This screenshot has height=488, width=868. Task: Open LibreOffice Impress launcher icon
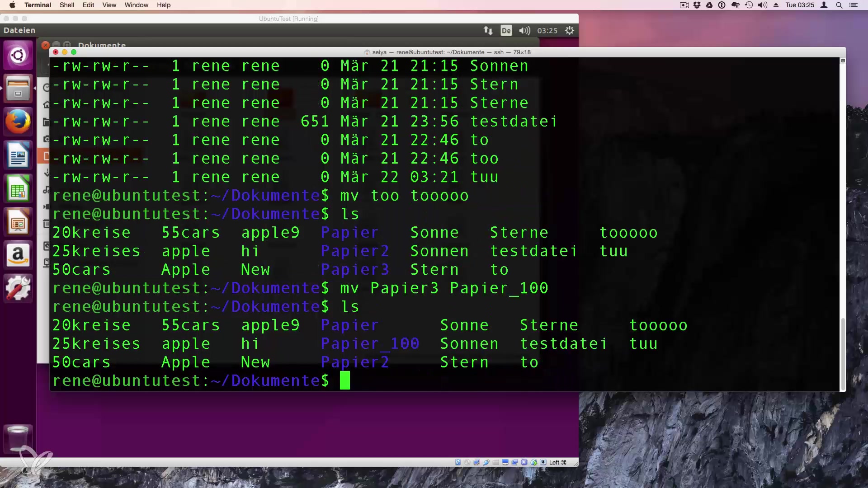coord(18,222)
